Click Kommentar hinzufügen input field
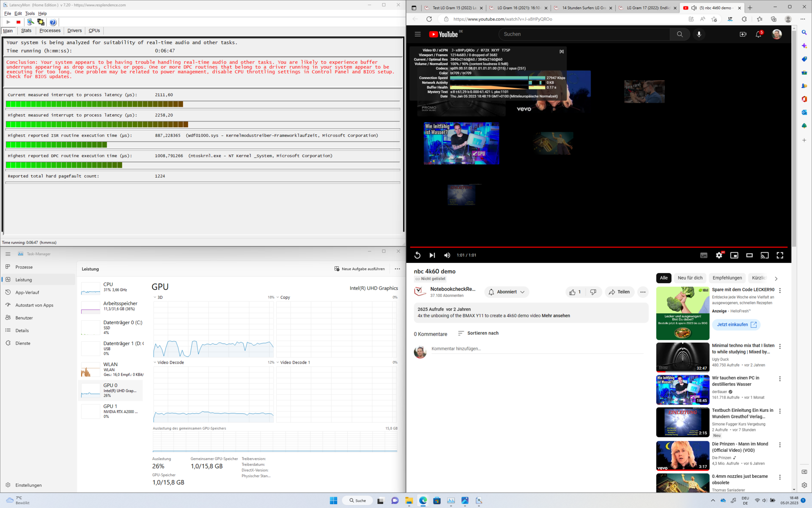 pyautogui.click(x=537, y=349)
